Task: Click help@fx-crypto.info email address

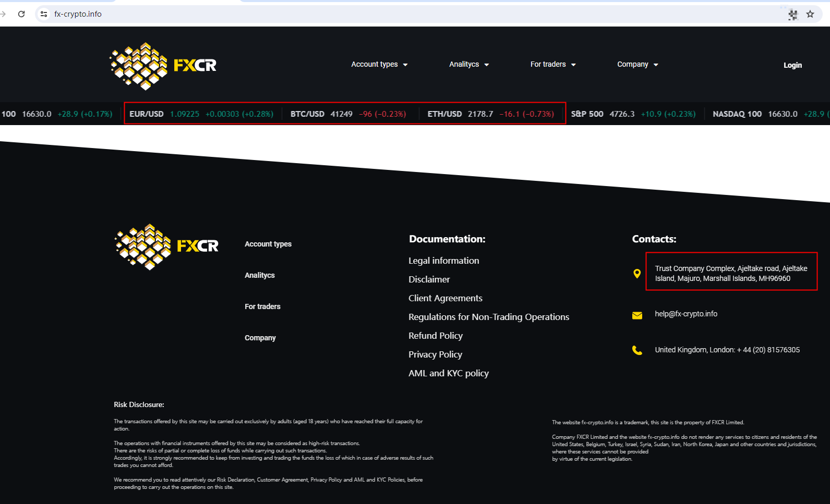Action: click(686, 314)
